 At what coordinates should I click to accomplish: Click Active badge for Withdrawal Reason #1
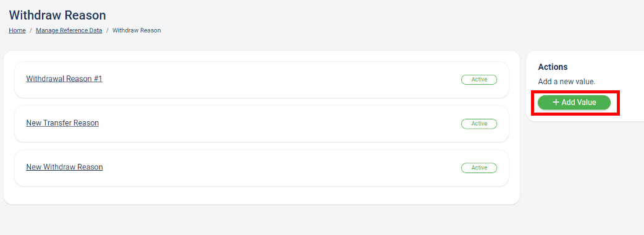pos(479,79)
